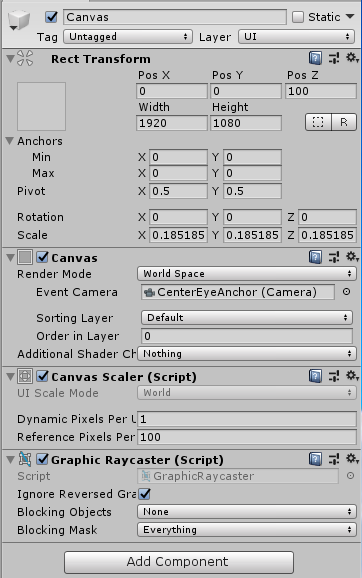Click the Add Component button
The height and width of the screenshot is (578, 362).
pos(179,562)
